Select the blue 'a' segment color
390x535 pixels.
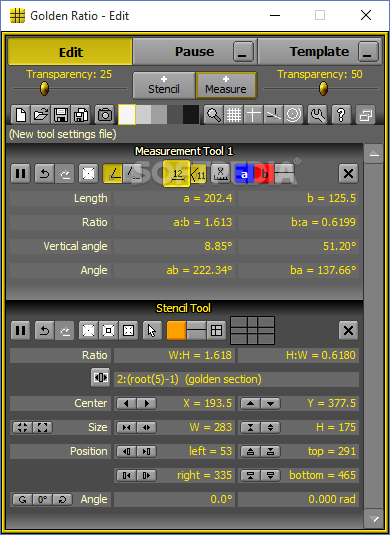coord(244,174)
